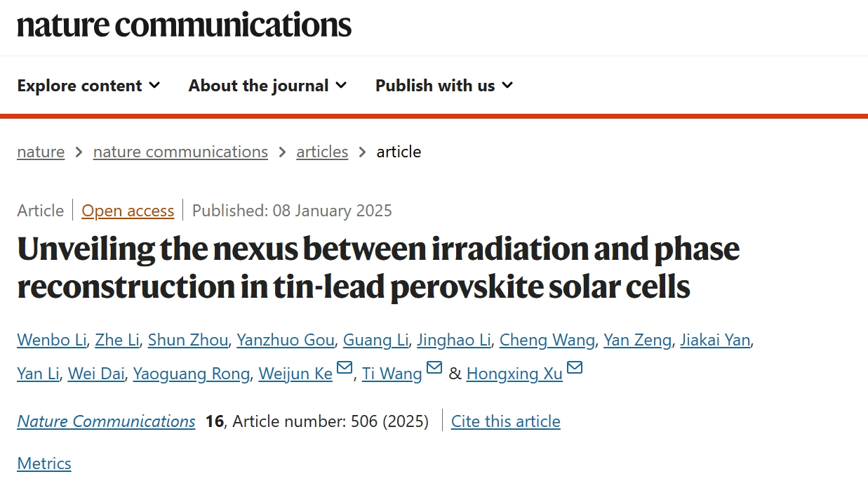This screenshot has height=493, width=868.
Task: Open the italic Nature Communications journal link
Action: click(x=106, y=421)
